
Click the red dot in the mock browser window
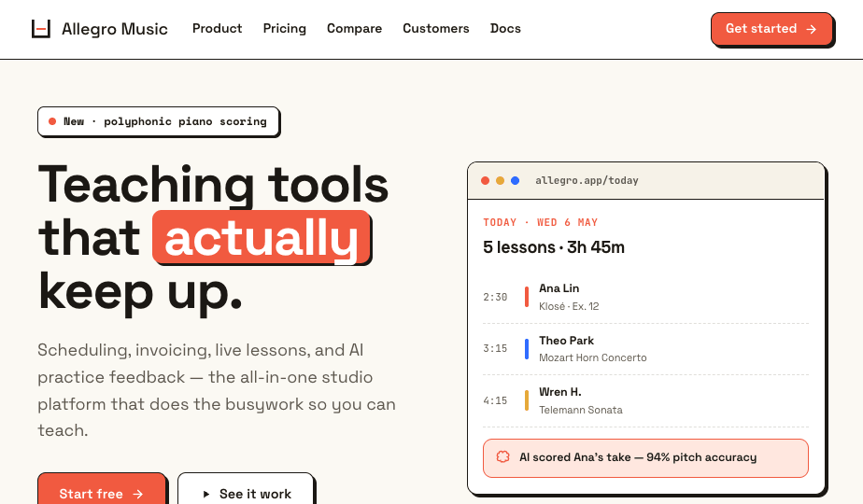[x=485, y=180]
